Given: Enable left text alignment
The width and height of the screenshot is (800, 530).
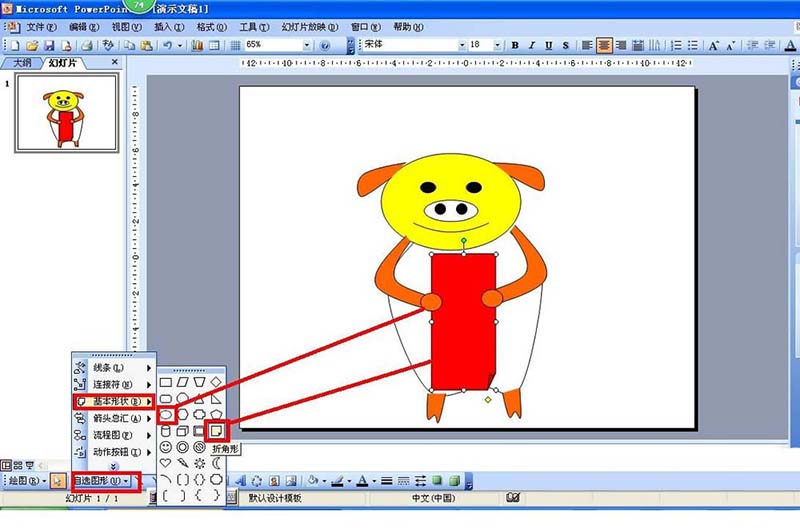Looking at the screenshot, I should (x=587, y=45).
